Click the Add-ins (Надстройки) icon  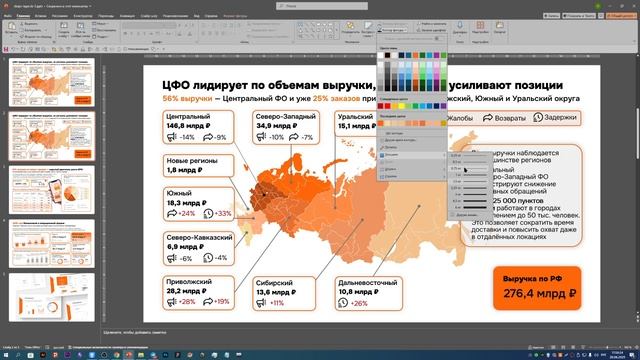click(480, 26)
